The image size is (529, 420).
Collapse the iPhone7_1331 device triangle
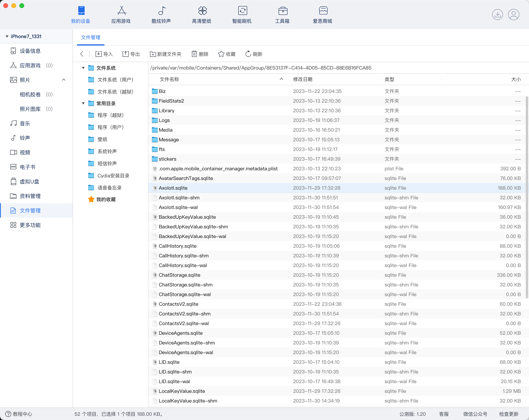point(7,36)
